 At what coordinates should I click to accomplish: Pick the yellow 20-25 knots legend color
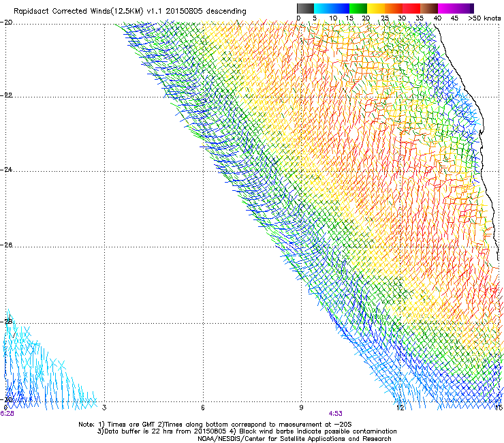(x=376, y=8)
